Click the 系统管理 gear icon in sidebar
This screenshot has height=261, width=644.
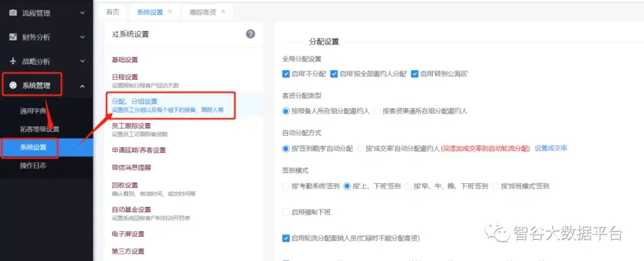click(13, 85)
